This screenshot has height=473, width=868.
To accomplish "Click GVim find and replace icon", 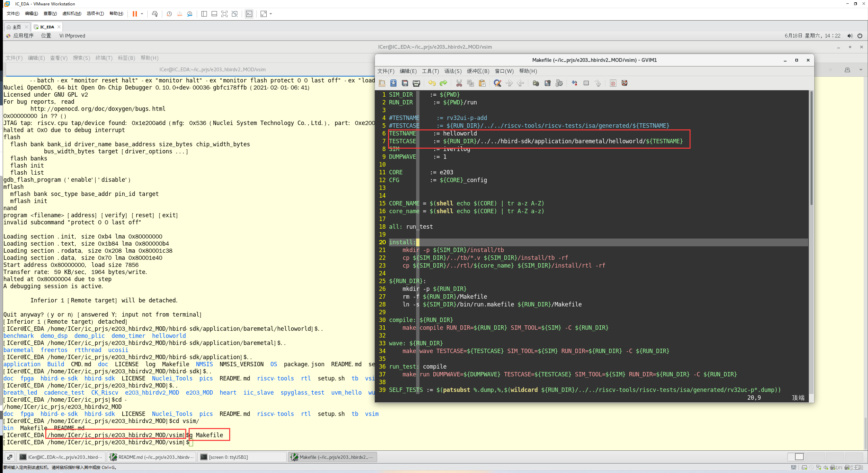I will [497, 83].
